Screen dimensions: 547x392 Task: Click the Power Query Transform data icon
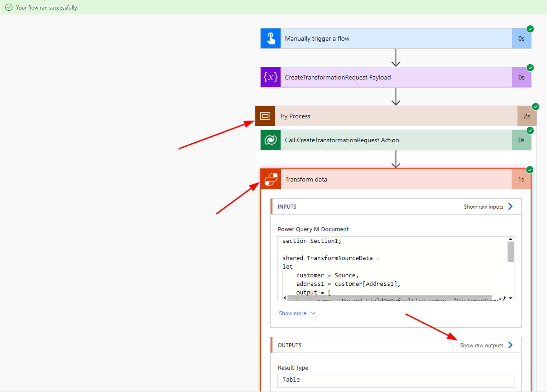(x=271, y=179)
